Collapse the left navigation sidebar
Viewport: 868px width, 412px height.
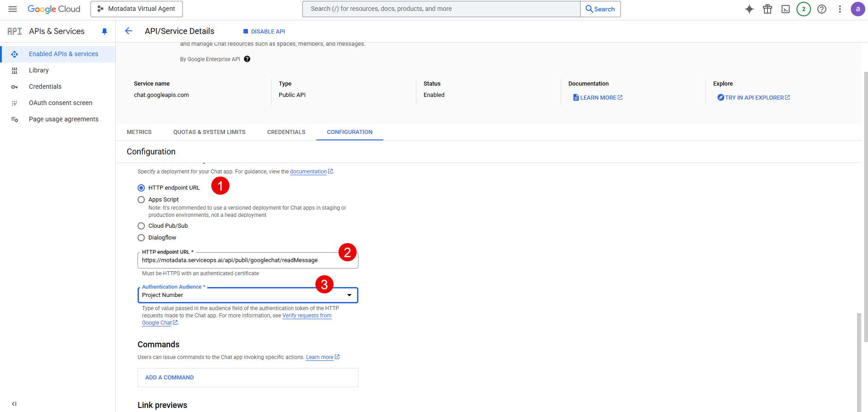coord(14,403)
